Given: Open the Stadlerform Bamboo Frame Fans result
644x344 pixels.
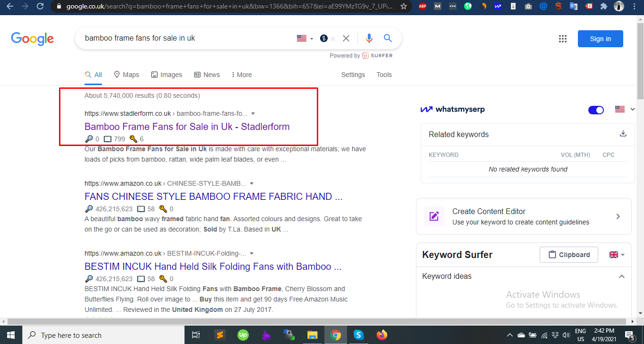Looking at the screenshot, I should (187, 127).
